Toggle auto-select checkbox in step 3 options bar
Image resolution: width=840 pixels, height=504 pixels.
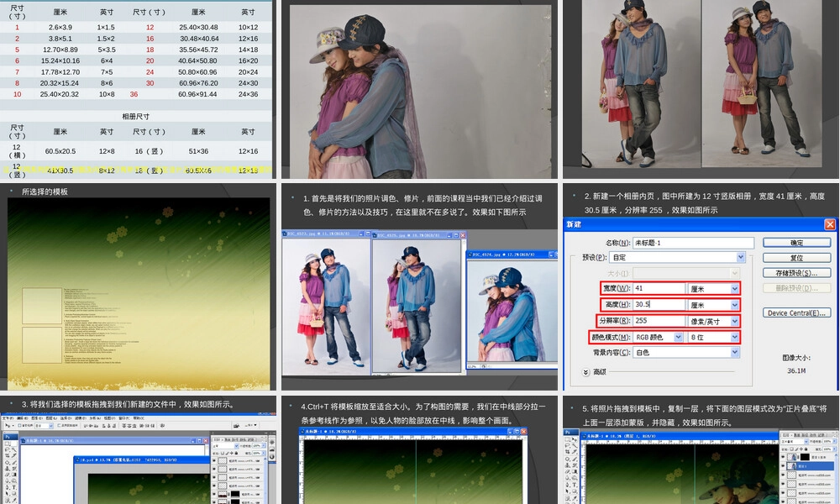(x=19, y=425)
